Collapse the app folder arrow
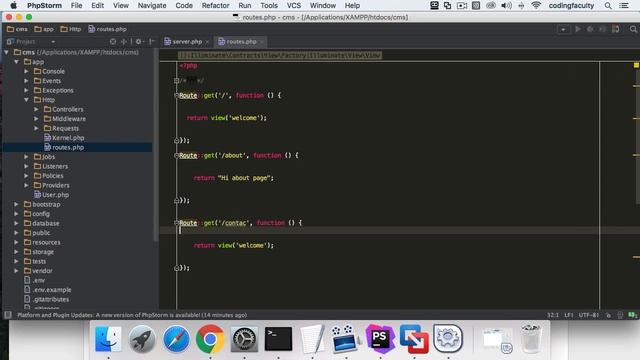 pyautogui.click(x=17, y=62)
